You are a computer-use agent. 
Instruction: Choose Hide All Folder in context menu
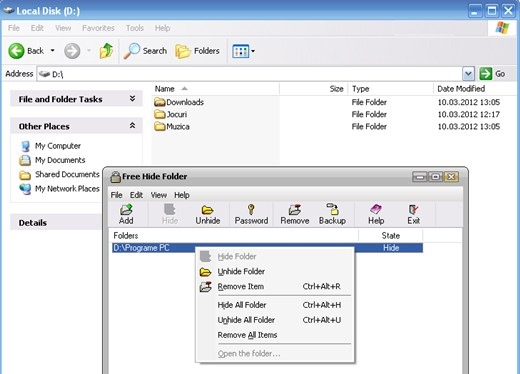(x=275, y=305)
